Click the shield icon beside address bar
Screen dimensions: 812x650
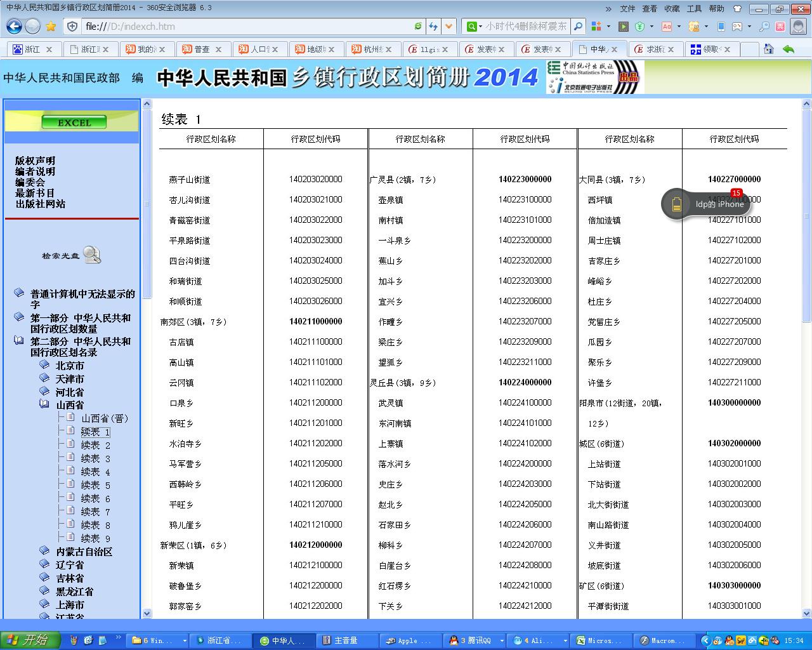(x=72, y=26)
